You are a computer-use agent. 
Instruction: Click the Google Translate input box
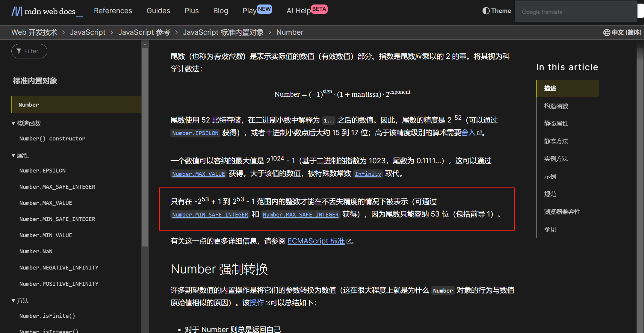575,12
